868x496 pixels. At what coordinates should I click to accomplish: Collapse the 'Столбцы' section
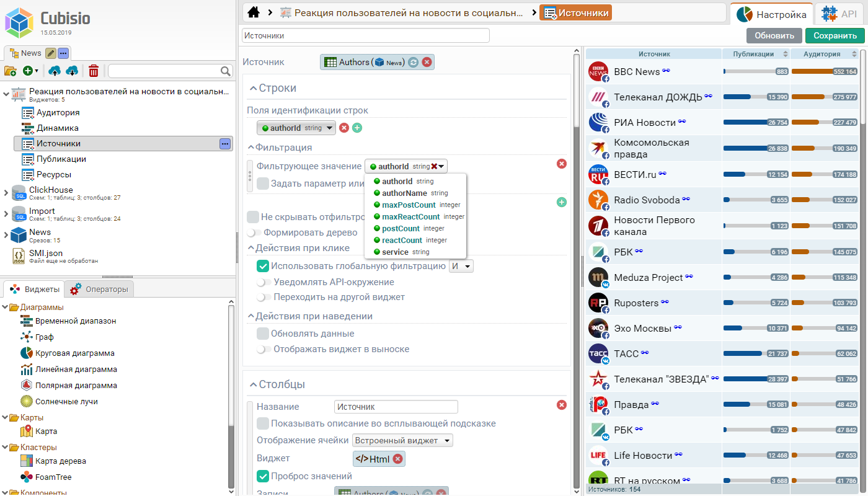[x=253, y=385]
